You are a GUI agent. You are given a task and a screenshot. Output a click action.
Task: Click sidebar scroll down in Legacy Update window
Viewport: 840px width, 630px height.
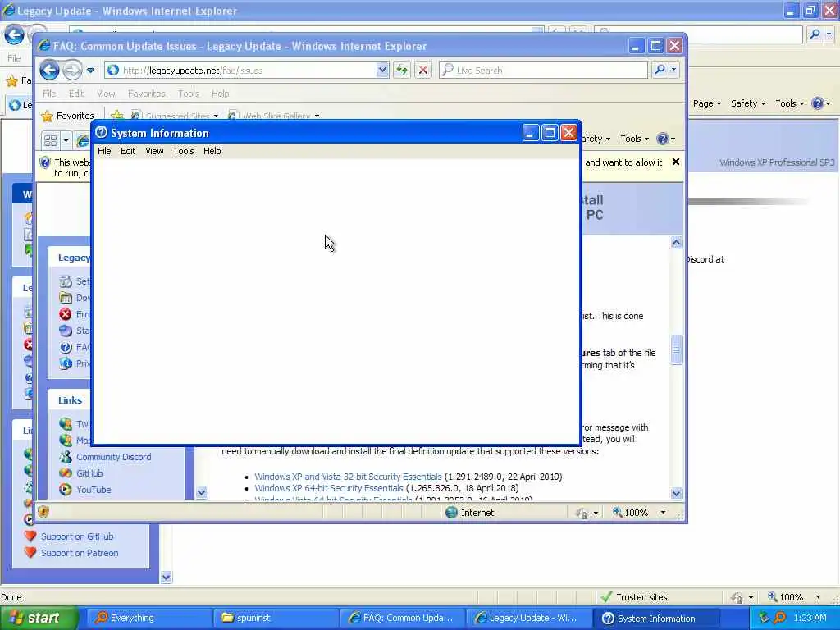(166, 577)
